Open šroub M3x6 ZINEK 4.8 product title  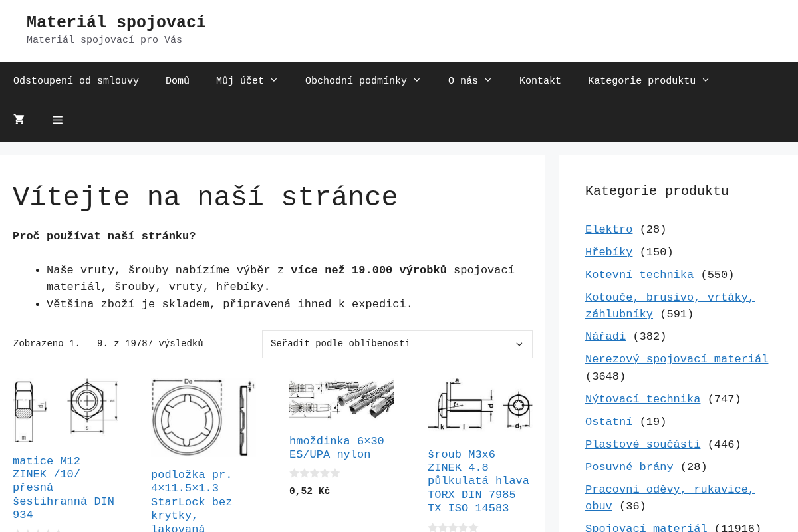pyautogui.click(x=478, y=481)
